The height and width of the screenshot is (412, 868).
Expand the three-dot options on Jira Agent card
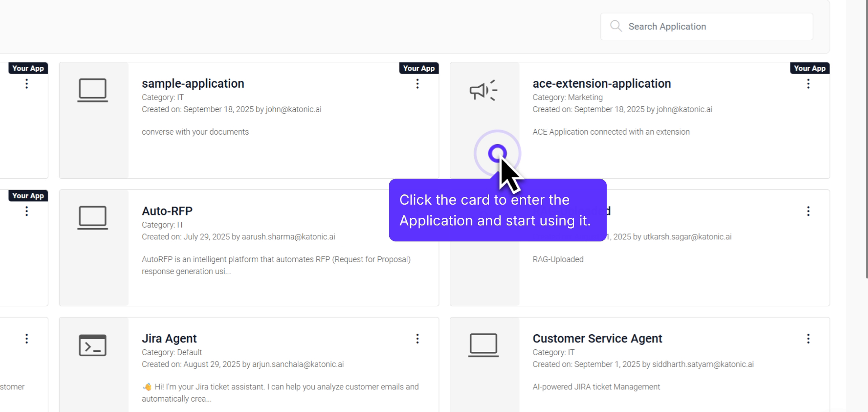417,339
